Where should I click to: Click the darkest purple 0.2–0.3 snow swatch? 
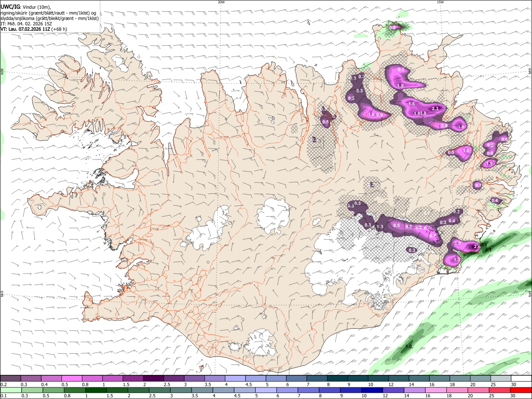point(11,379)
